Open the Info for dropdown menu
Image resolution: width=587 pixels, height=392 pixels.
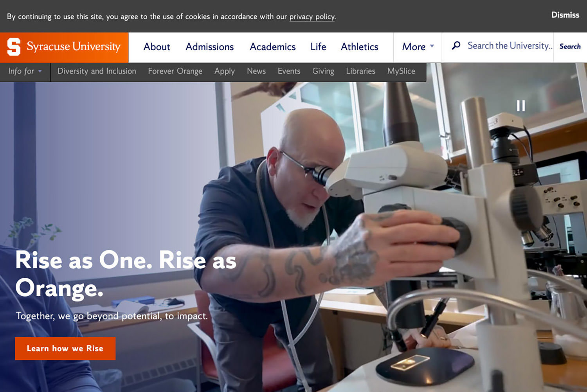click(25, 71)
